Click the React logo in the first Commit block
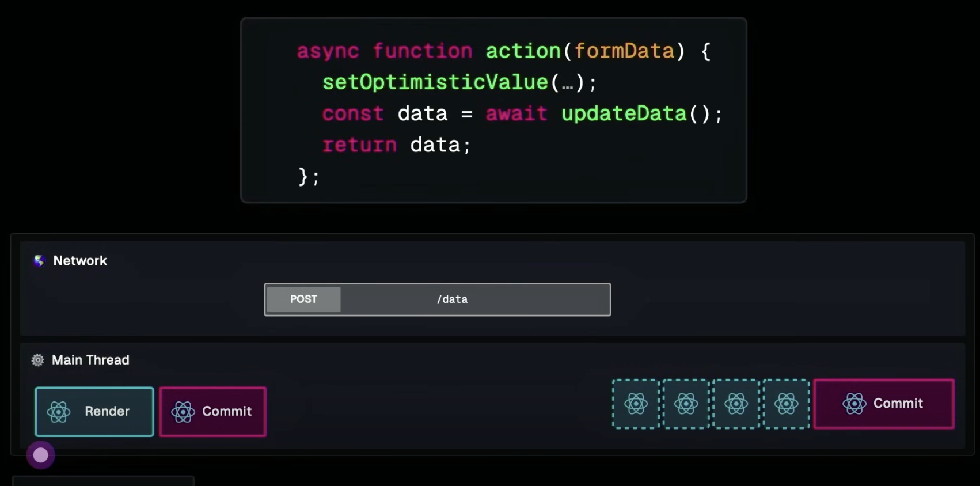Image resolution: width=980 pixels, height=486 pixels. 183,412
